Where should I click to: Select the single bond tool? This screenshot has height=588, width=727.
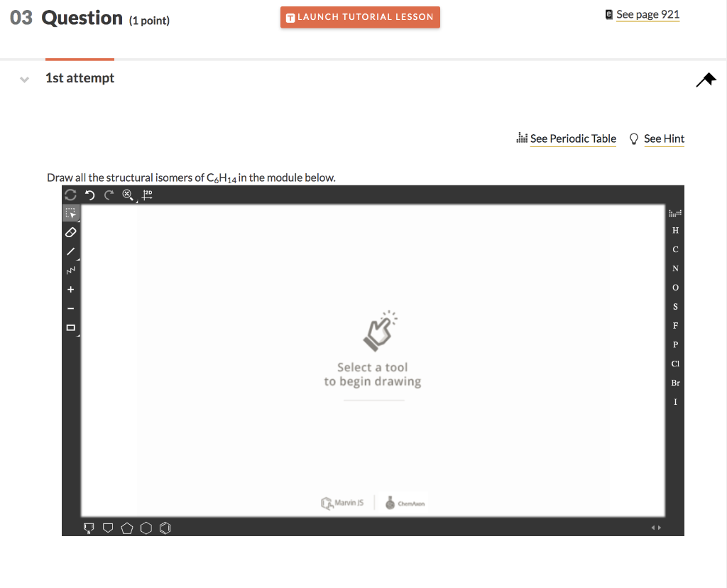[71, 251]
